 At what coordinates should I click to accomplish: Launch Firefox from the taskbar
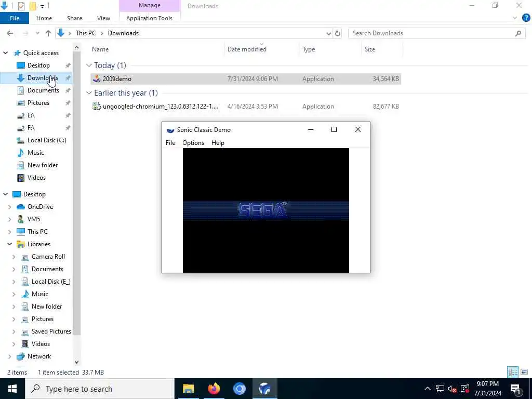pos(214,389)
